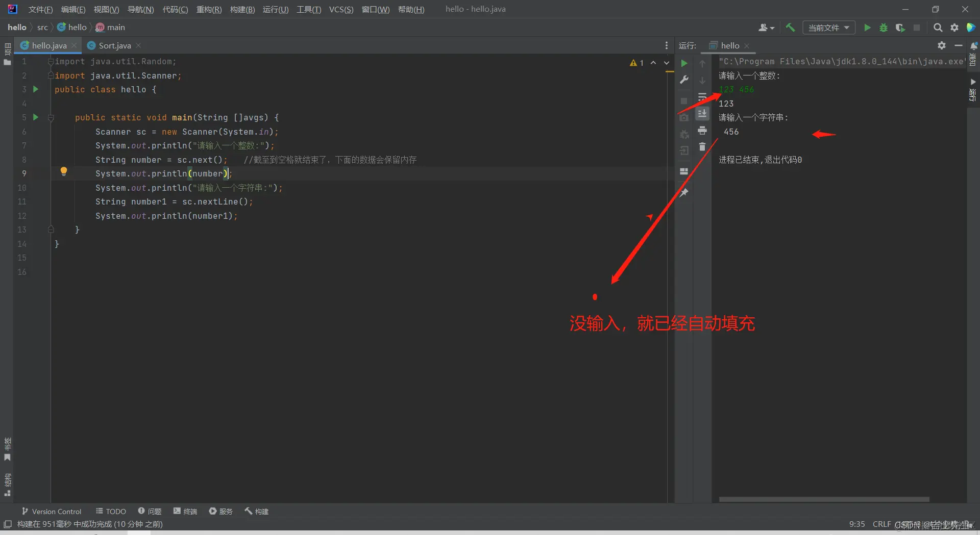Toggle pin tab in the Run panel
The image size is (980, 535).
pos(684,193)
